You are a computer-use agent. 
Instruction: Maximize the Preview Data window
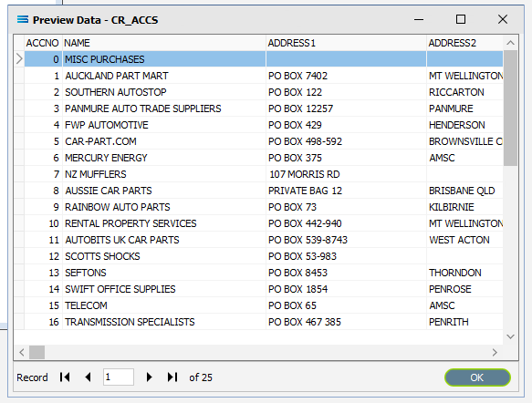click(x=461, y=19)
